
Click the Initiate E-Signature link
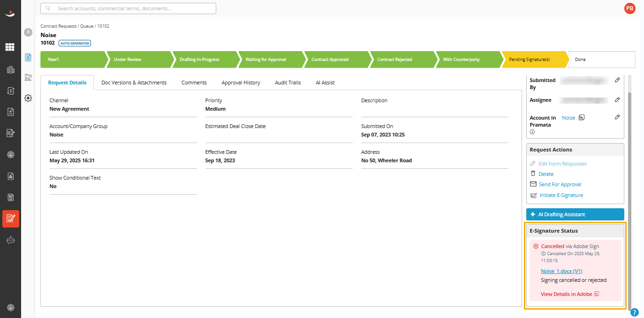[561, 195]
